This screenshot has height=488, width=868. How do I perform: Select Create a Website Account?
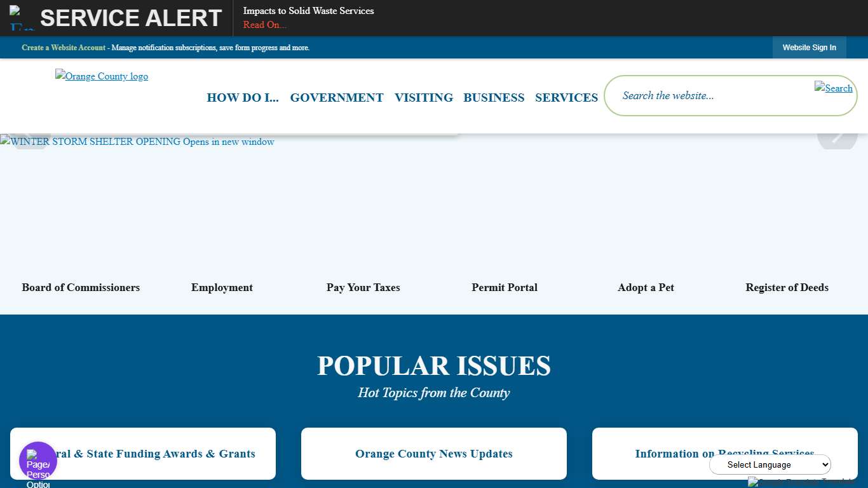pyautogui.click(x=64, y=47)
